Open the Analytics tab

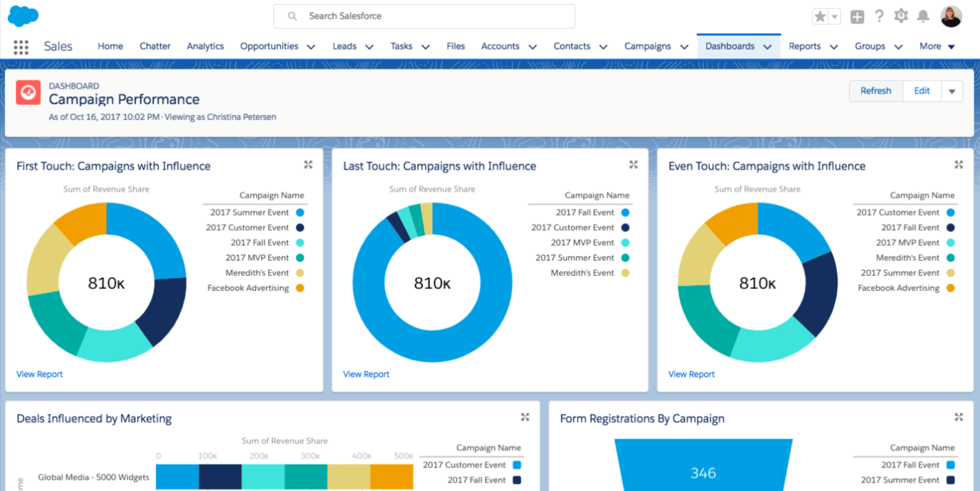coord(206,46)
